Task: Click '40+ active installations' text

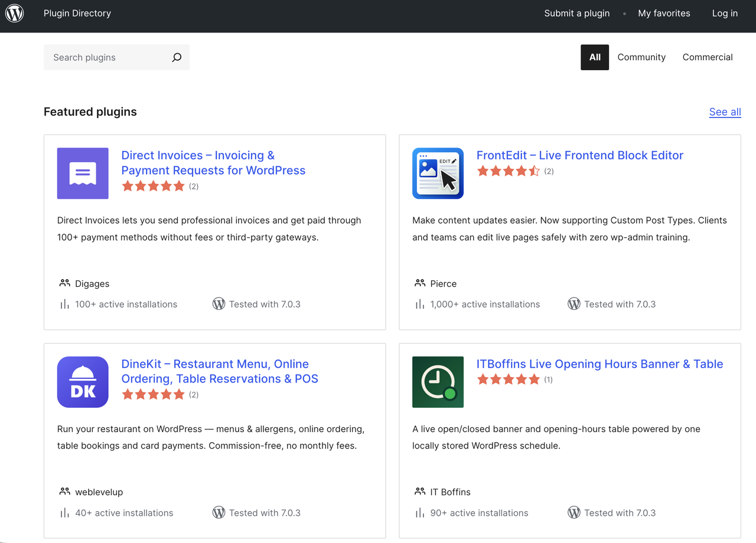Action: pos(124,513)
